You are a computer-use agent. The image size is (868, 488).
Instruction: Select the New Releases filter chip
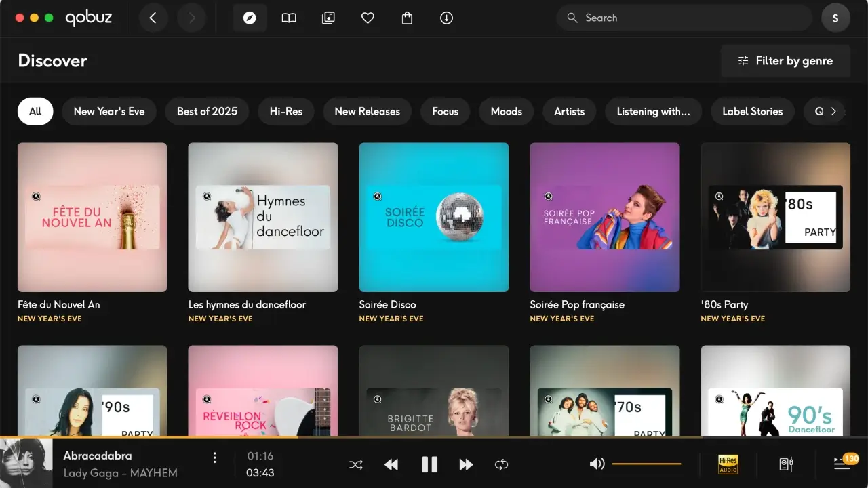(x=367, y=111)
